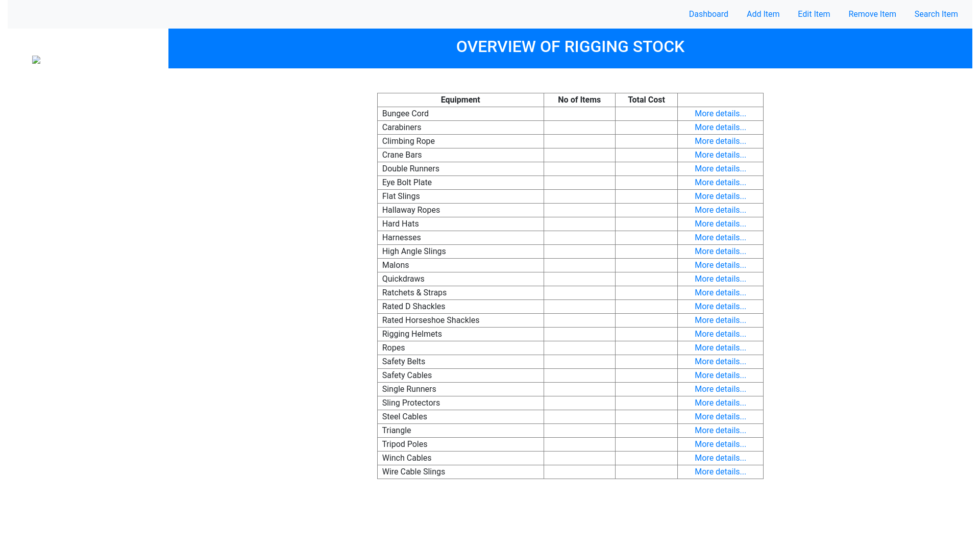Select the Ropes equipment name cell
980x551 pixels.
[x=460, y=348]
